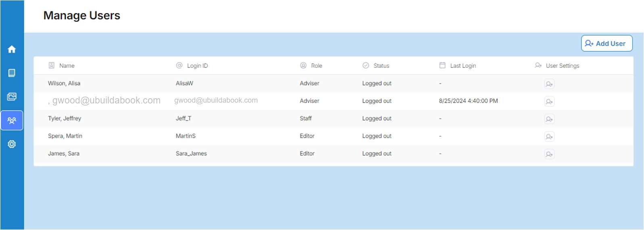
Task: Select the name Tyler, Jeffrey
Action: [65, 118]
